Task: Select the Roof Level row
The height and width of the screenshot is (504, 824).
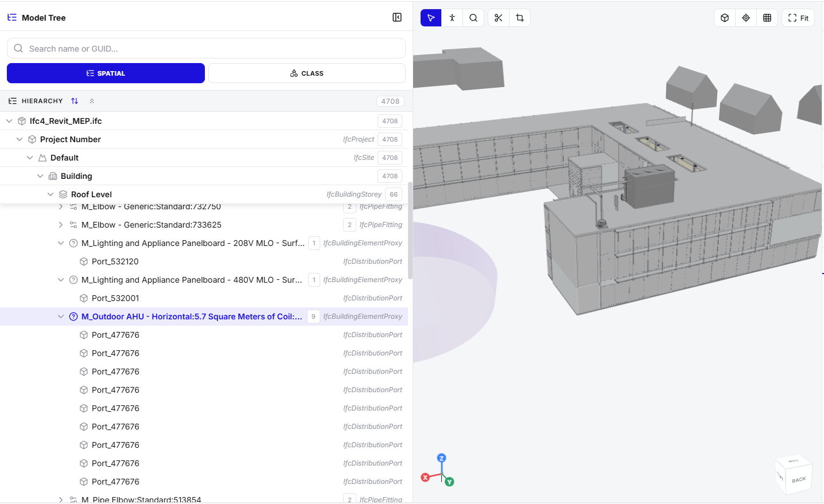Action: point(204,194)
